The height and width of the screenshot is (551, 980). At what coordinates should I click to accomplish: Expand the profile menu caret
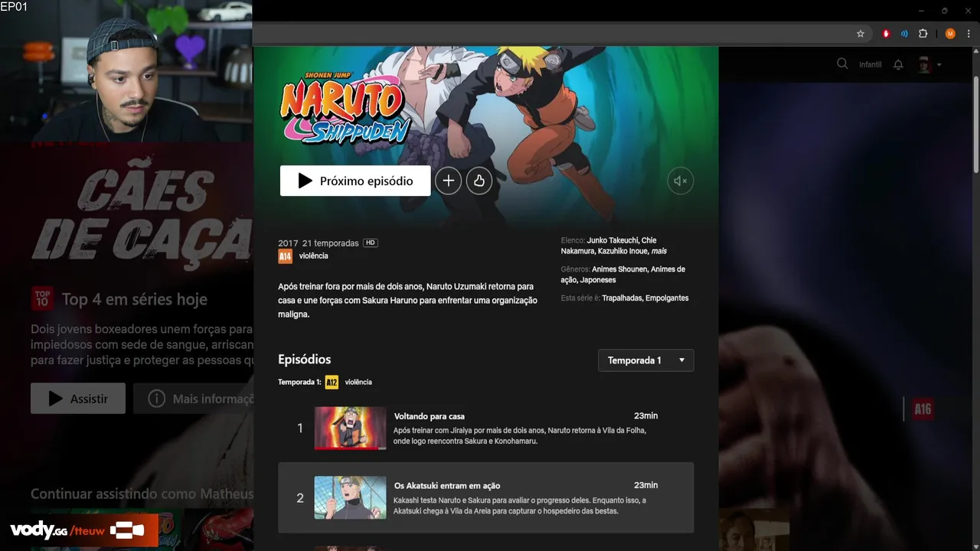click(939, 65)
